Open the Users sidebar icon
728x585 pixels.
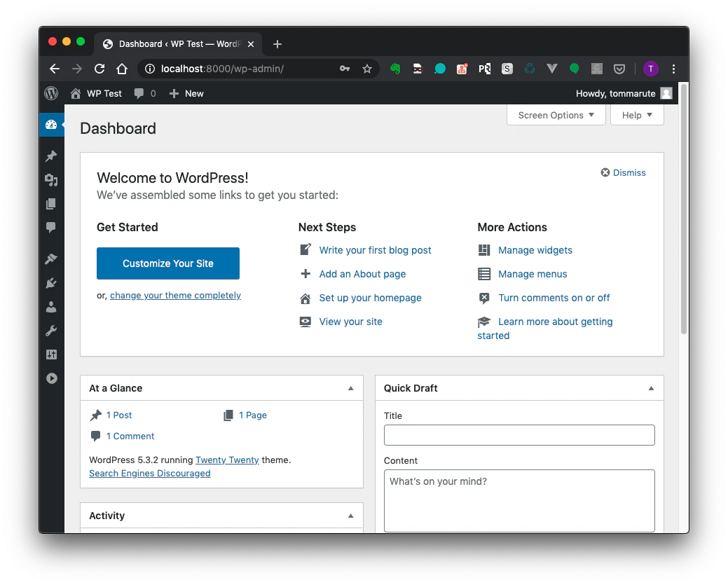51,307
